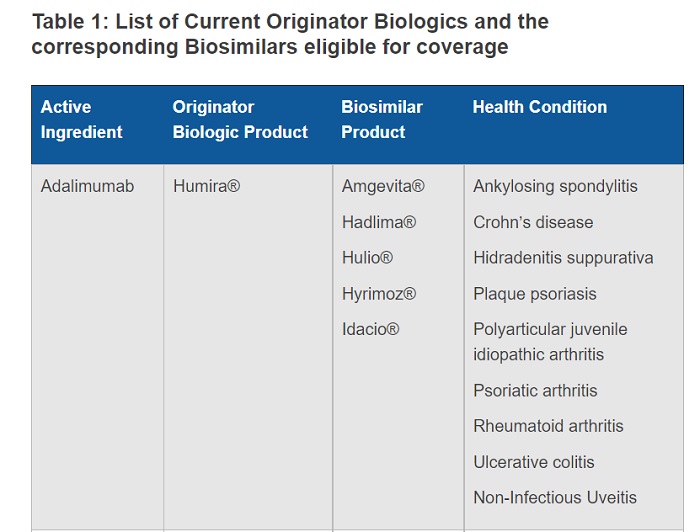
Task: Select Idacio® in the biosimilar list
Action: 370,329
